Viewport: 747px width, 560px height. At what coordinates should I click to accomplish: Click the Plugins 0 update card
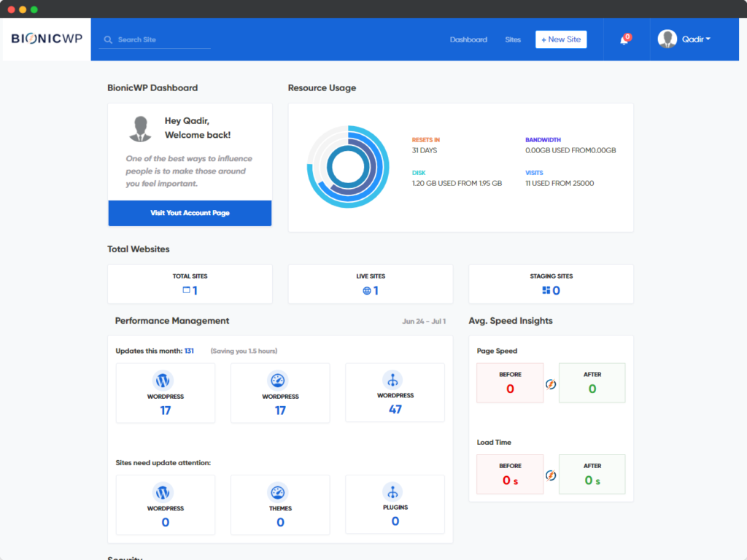point(395,504)
